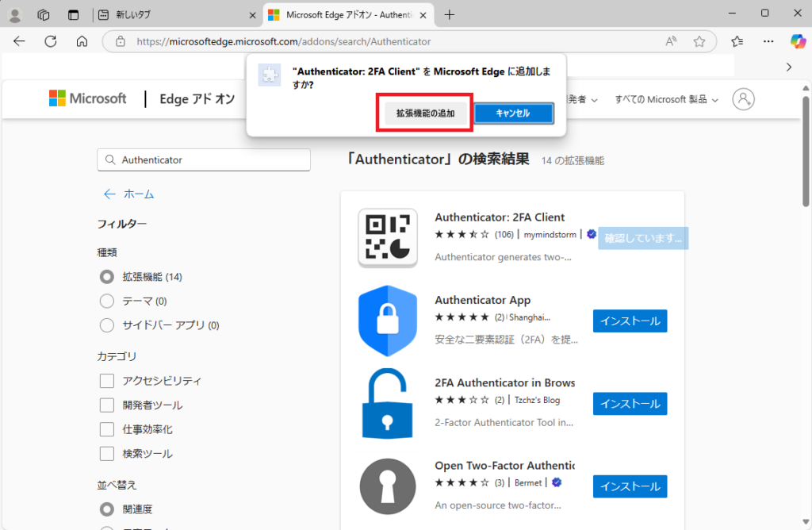Click the Authenticator search field
Screen dimensions: 812x530
tap(204, 160)
